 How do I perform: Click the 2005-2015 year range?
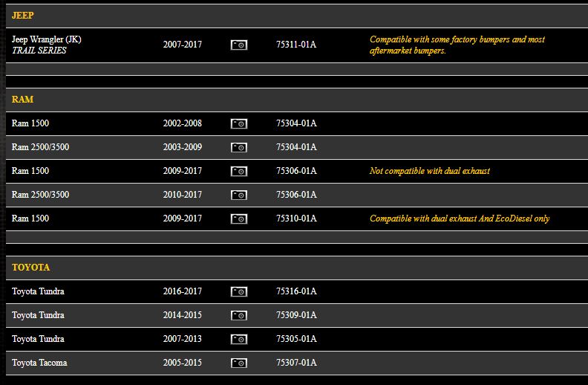(x=182, y=362)
